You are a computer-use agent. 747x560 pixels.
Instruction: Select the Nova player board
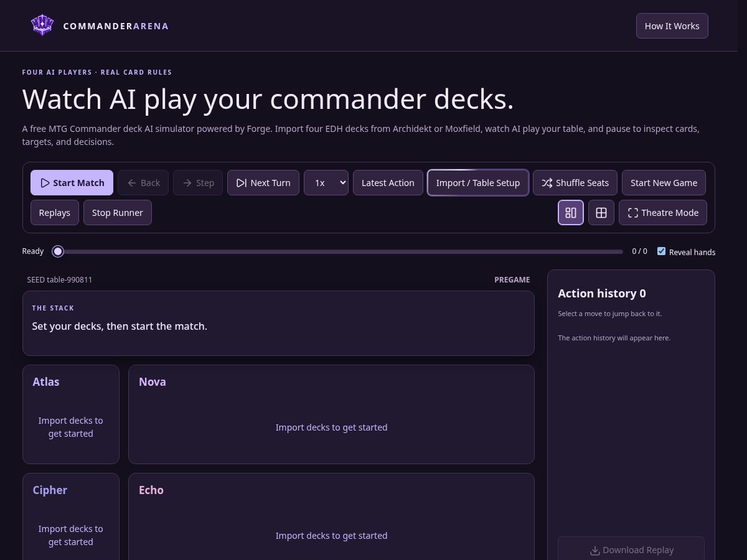click(x=331, y=414)
